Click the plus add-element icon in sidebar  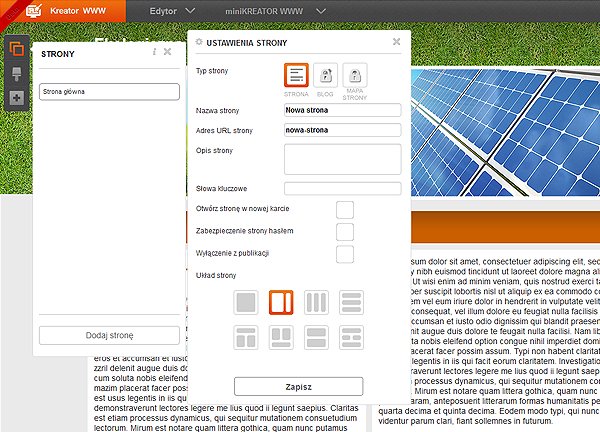click(x=16, y=98)
